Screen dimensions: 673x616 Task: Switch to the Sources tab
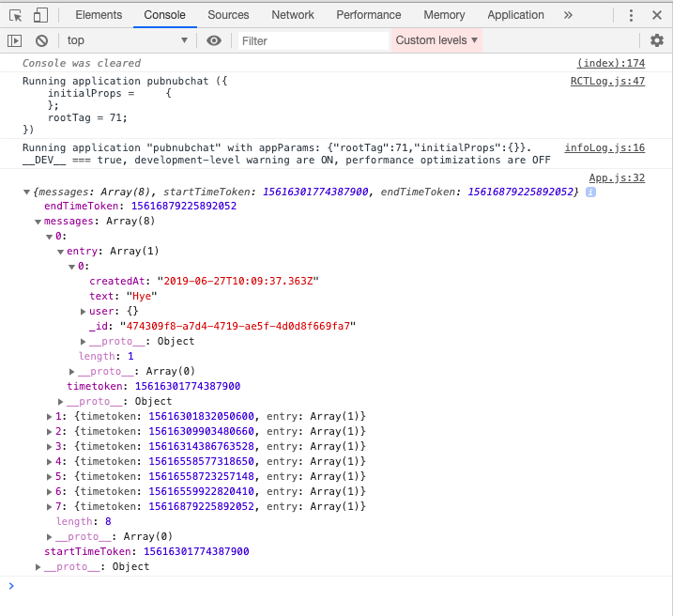click(228, 15)
